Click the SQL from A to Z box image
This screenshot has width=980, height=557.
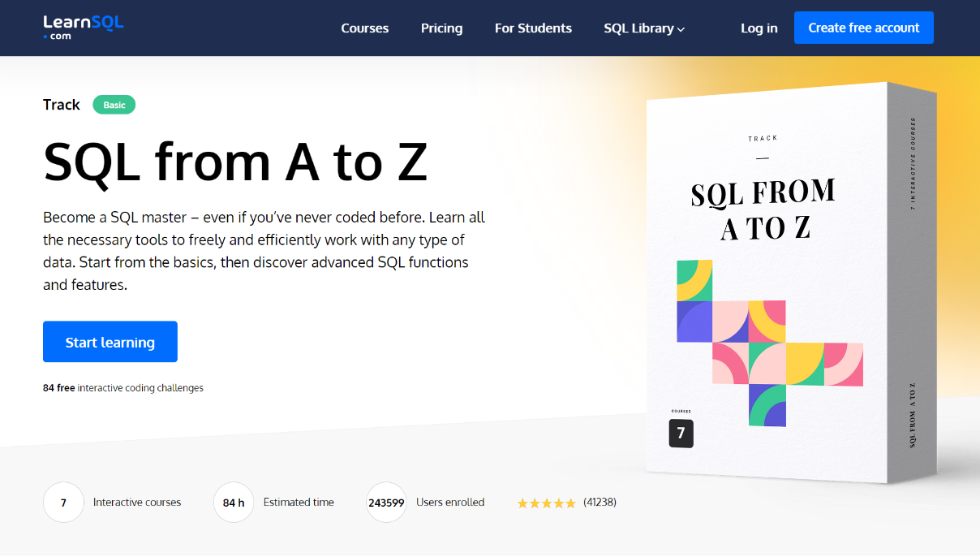tap(791, 281)
